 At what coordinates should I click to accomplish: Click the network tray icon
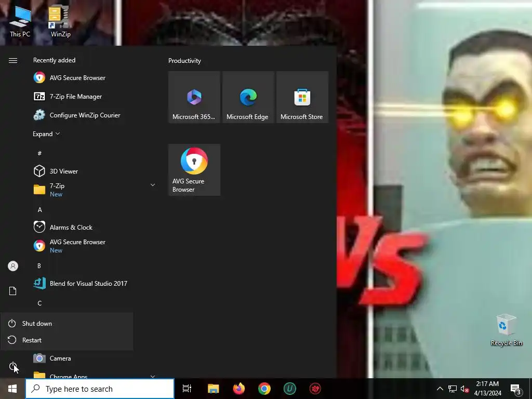click(453, 389)
